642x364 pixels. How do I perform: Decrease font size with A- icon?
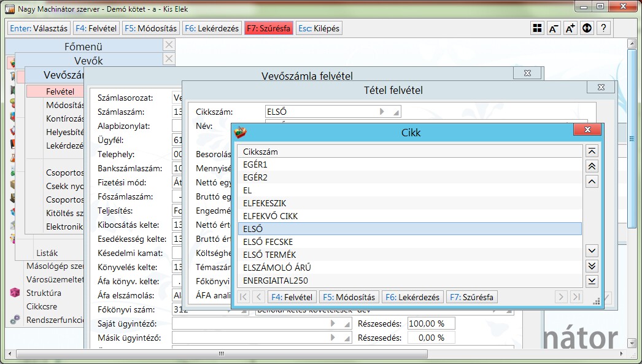coord(554,28)
